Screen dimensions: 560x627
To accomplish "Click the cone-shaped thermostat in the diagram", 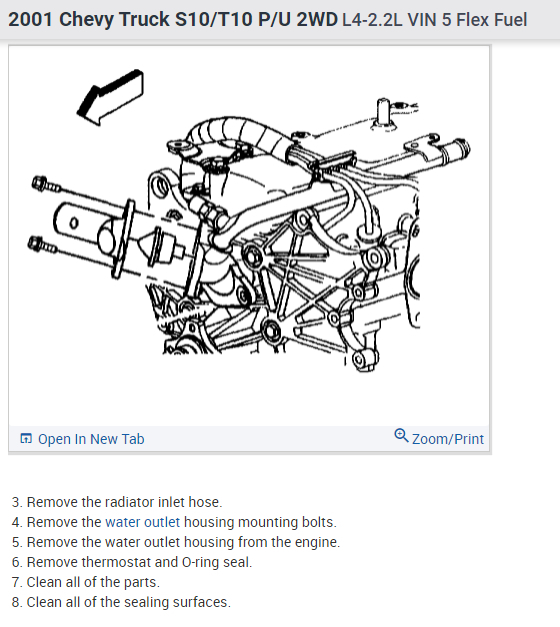I will coord(161,247).
